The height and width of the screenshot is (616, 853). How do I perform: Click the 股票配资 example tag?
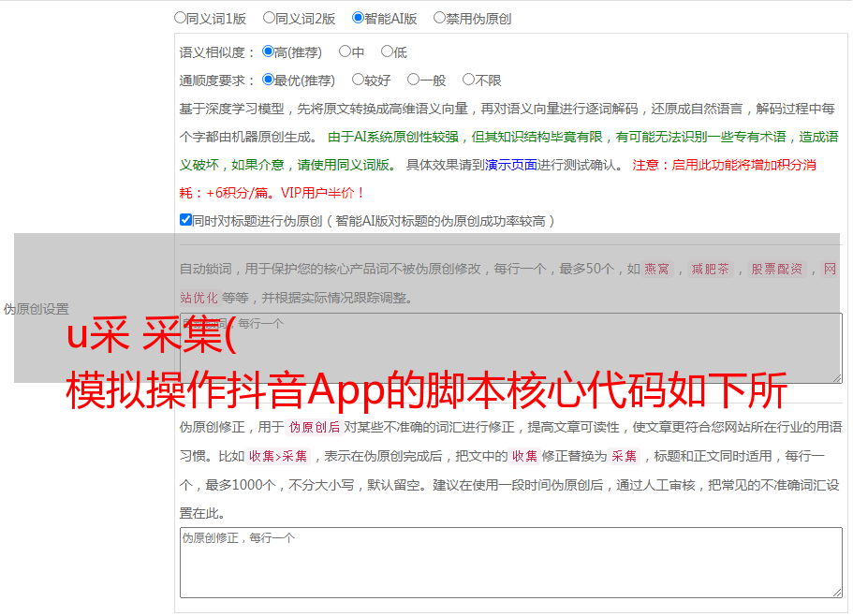coord(776,269)
